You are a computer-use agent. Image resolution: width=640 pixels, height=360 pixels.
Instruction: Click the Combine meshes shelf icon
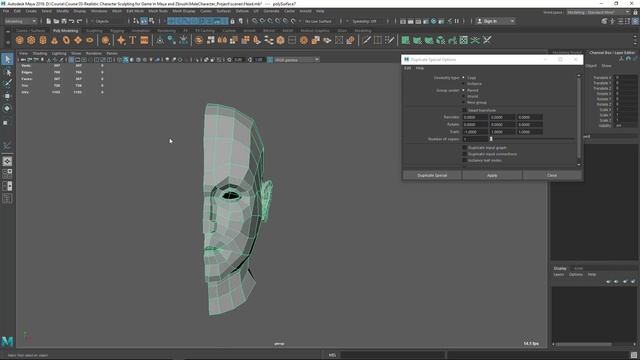(x=198, y=40)
